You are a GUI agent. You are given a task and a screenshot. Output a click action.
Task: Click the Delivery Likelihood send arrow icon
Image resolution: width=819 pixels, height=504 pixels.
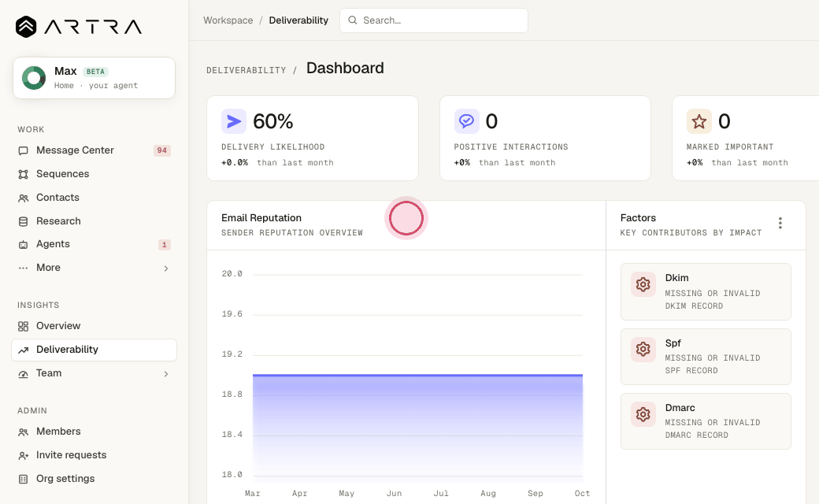point(233,121)
